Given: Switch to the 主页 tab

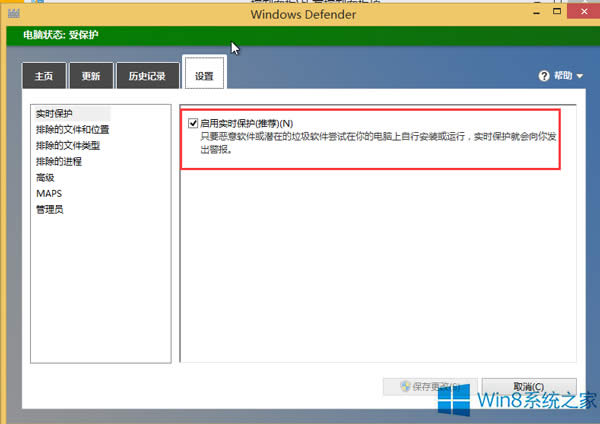Looking at the screenshot, I should coord(44,76).
